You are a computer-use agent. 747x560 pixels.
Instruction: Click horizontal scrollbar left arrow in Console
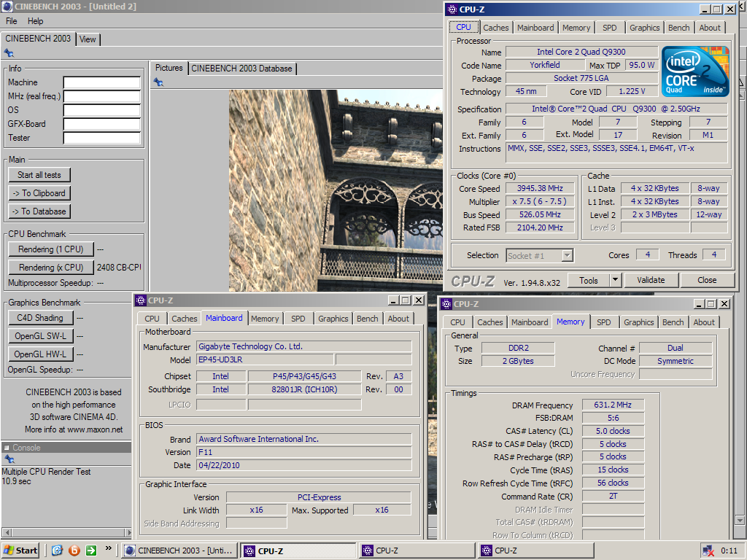[x=7, y=532]
